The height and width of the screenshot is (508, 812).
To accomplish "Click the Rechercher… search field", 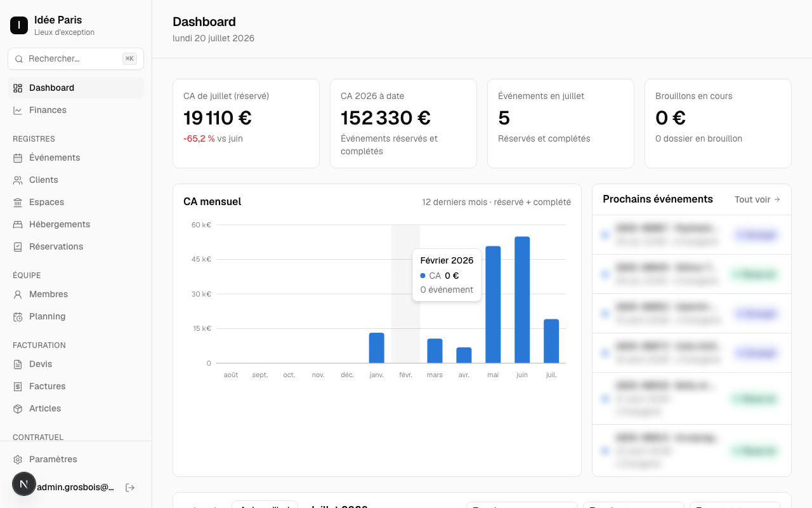I will click(75, 58).
